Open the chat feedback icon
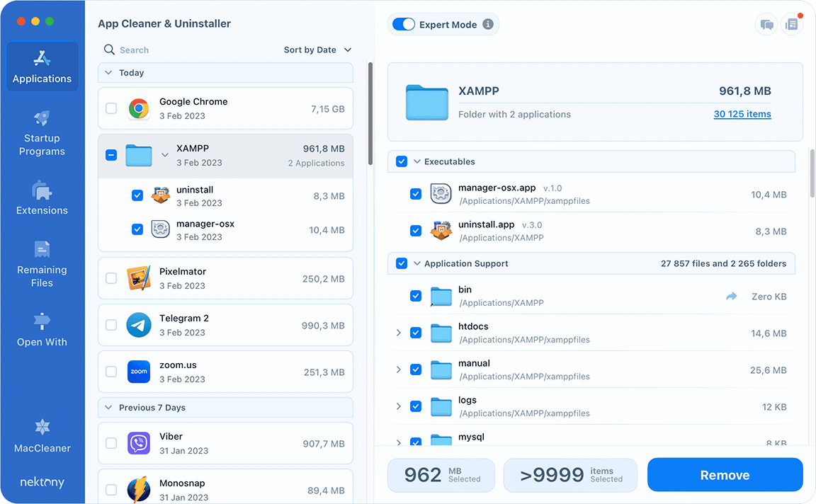The width and height of the screenshot is (816, 504). pos(766,25)
